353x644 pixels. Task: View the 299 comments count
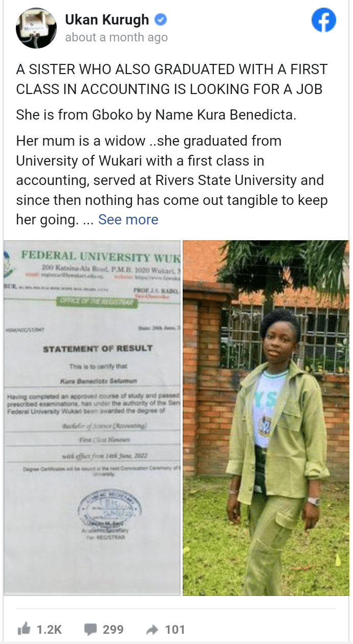tap(113, 629)
